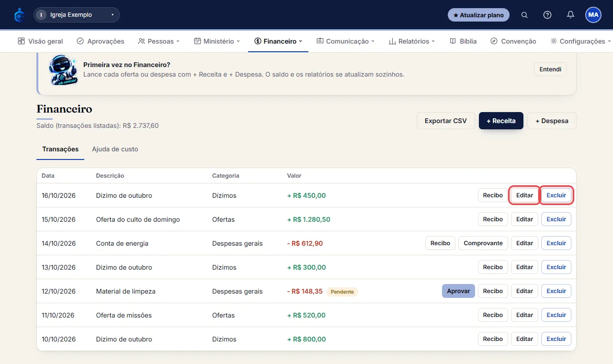This screenshot has width=613, height=364.
Task: Expand the Relatórios dropdown menu
Action: (412, 41)
